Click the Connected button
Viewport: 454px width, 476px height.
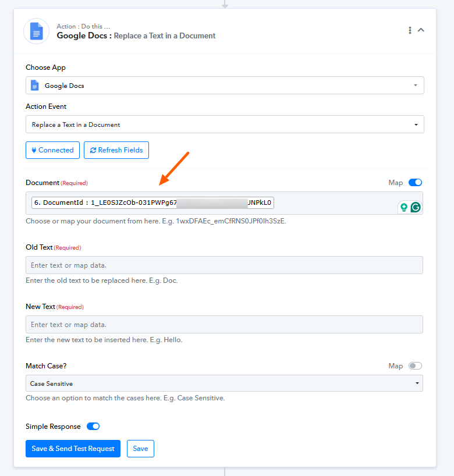[52, 150]
